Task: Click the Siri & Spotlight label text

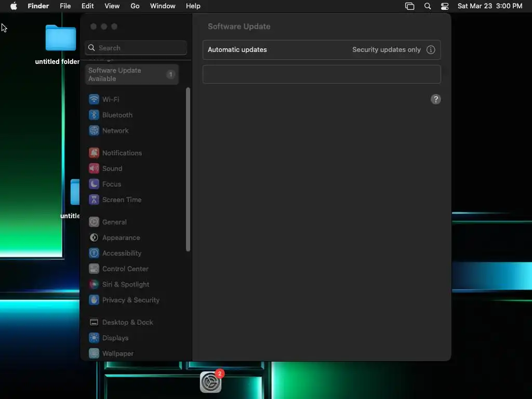Action: (126, 285)
